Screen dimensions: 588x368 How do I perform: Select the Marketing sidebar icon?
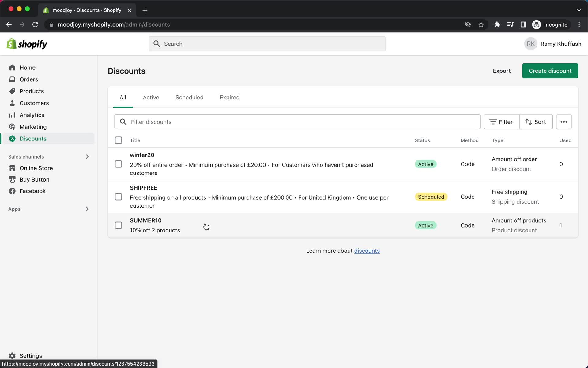(x=12, y=126)
